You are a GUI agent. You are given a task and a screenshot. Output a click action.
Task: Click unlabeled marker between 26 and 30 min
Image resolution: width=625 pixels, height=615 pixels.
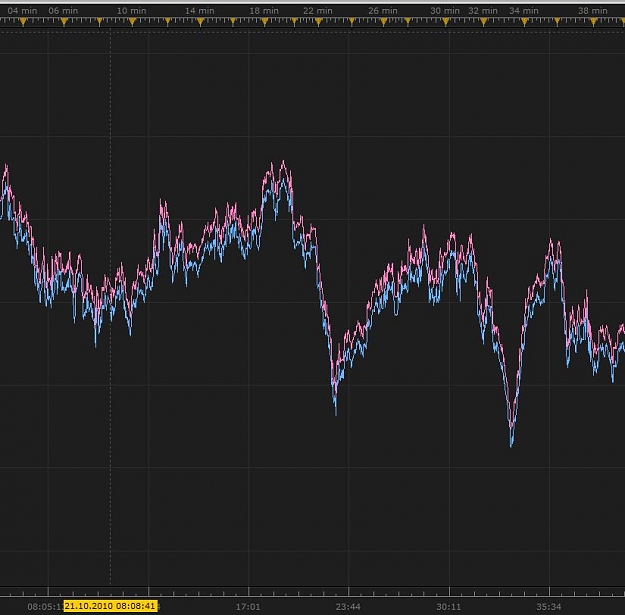click(408, 22)
